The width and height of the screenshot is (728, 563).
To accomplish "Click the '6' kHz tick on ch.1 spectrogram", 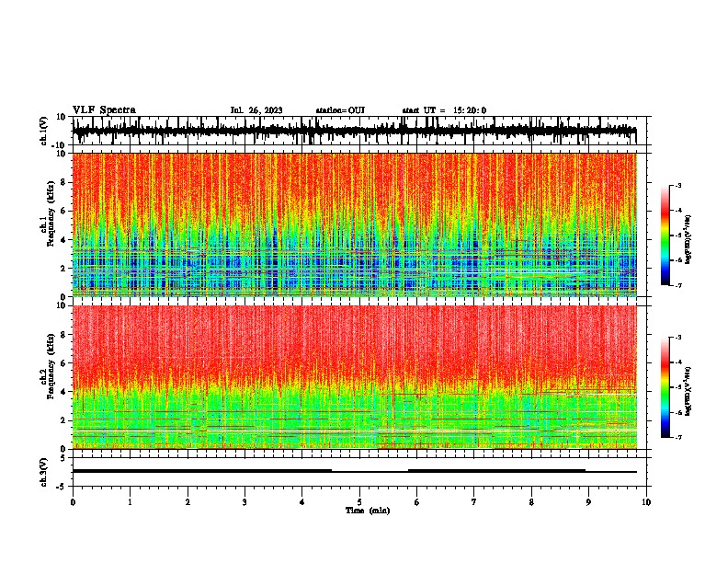I will (63, 211).
